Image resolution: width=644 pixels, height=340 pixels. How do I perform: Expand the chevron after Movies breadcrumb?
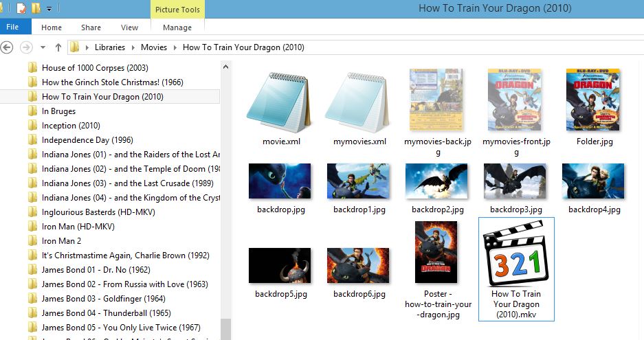click(175, 47)
